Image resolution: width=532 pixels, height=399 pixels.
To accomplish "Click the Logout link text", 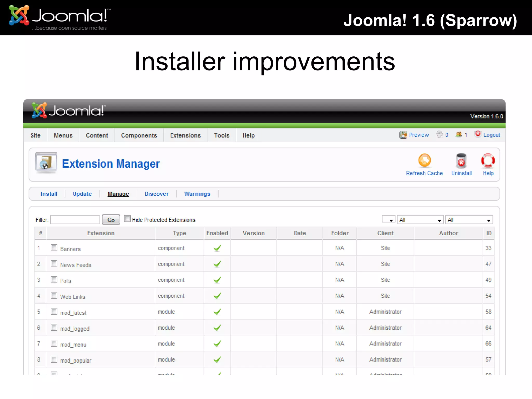I will [491, 135].
